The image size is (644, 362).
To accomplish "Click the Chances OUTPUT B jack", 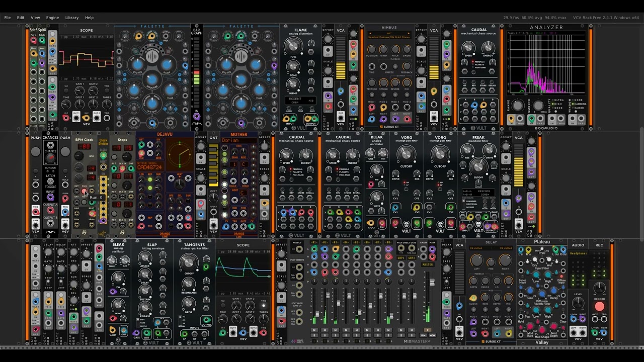I will [50, 223].
